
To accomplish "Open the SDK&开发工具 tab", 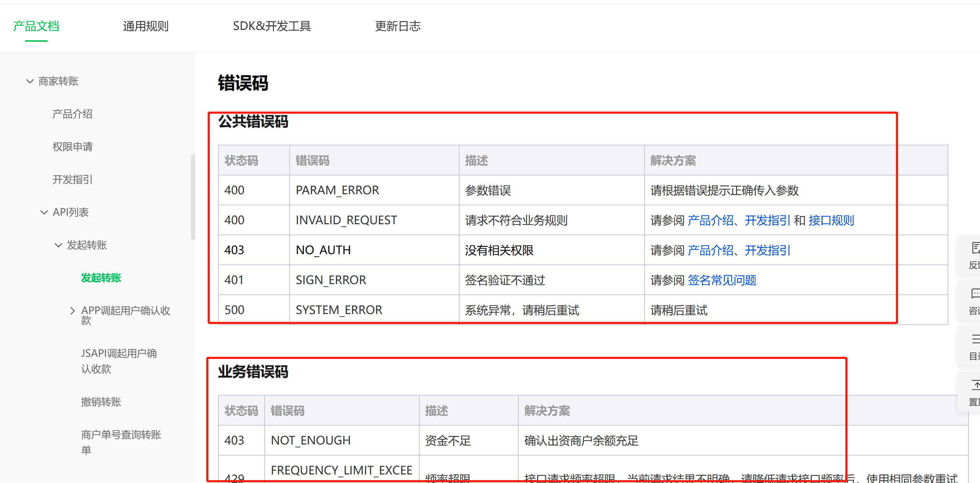I will 272,26.
